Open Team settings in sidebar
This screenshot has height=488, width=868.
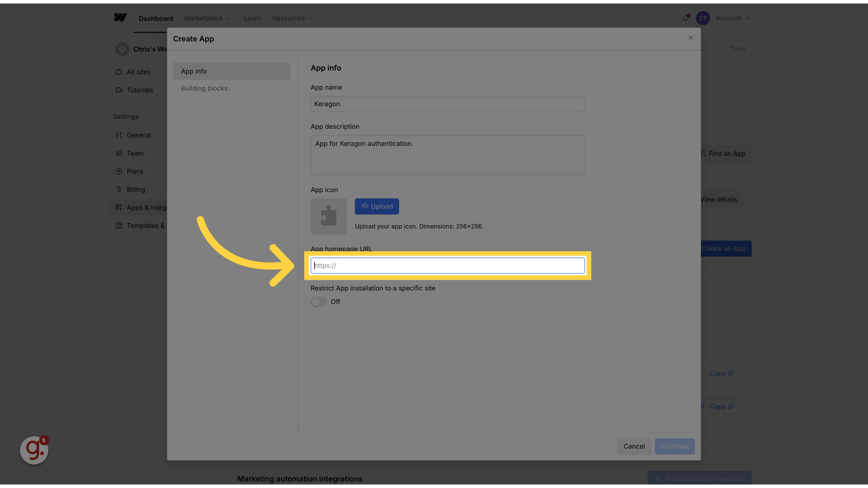(x=135, y=153)
